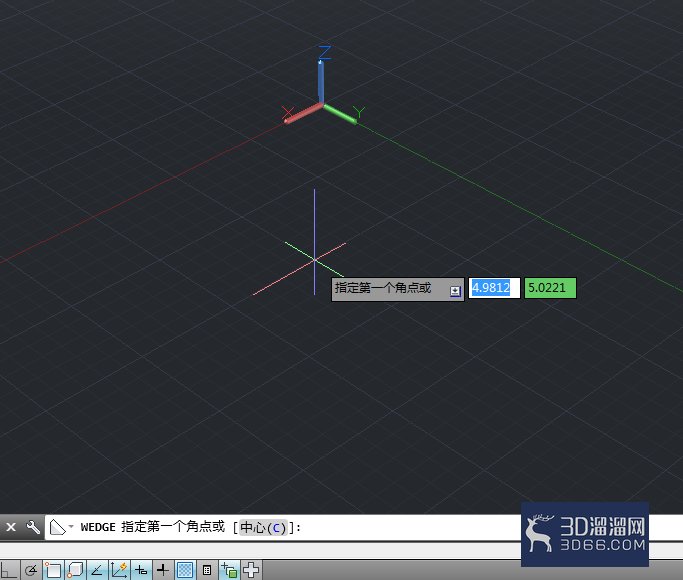Choose the 中心(C) command option
The width and height of the screenshot is (683, 580).
pyautogui.click(x=263, y=528)
